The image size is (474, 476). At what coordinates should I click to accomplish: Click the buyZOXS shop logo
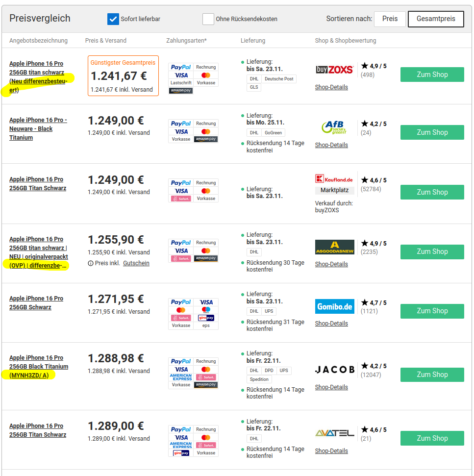(334, 70)
